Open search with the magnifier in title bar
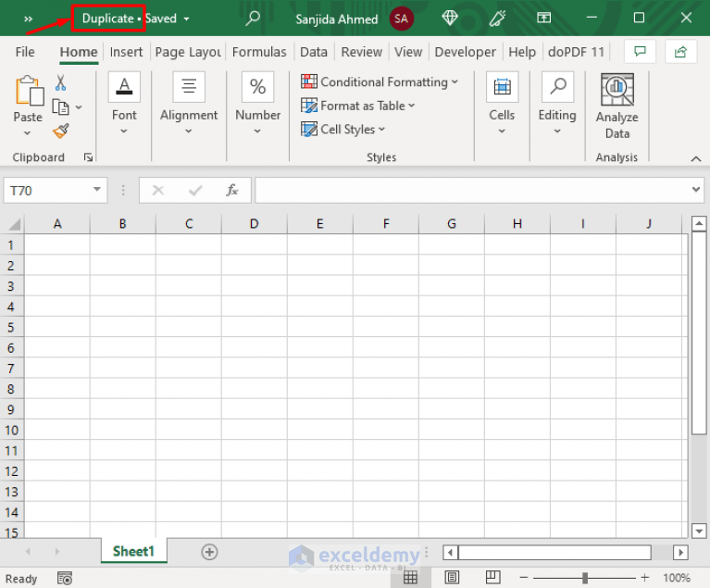This screenshot has width=710, height=588. point(253,19)
